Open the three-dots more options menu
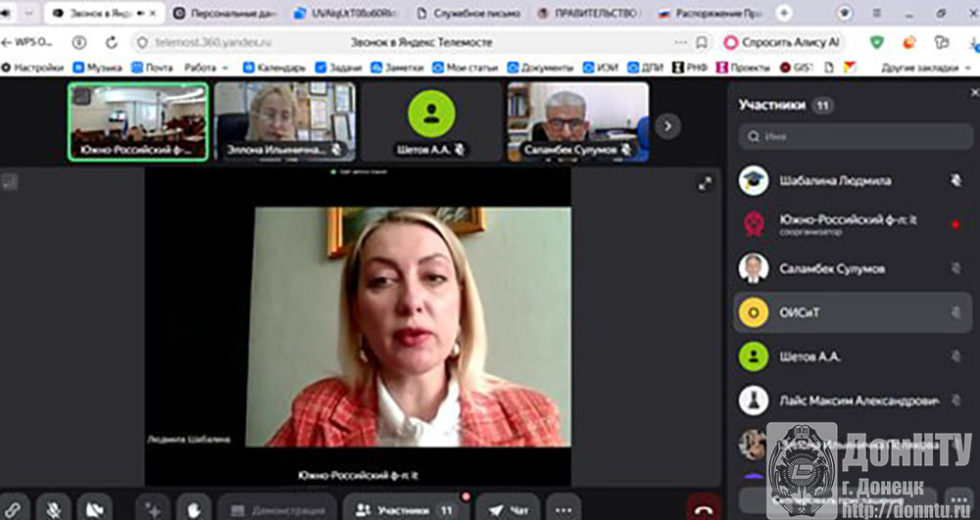Screen dimensions: 980x520 (x=563, y=509)
